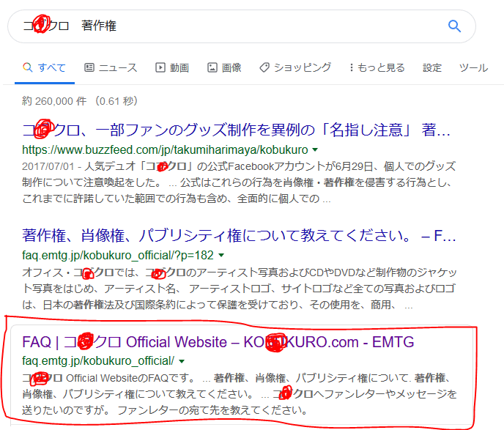Click the tag icon on ショッピング tab
Screen dimensions: 504x430
click(x=264, y=67)
